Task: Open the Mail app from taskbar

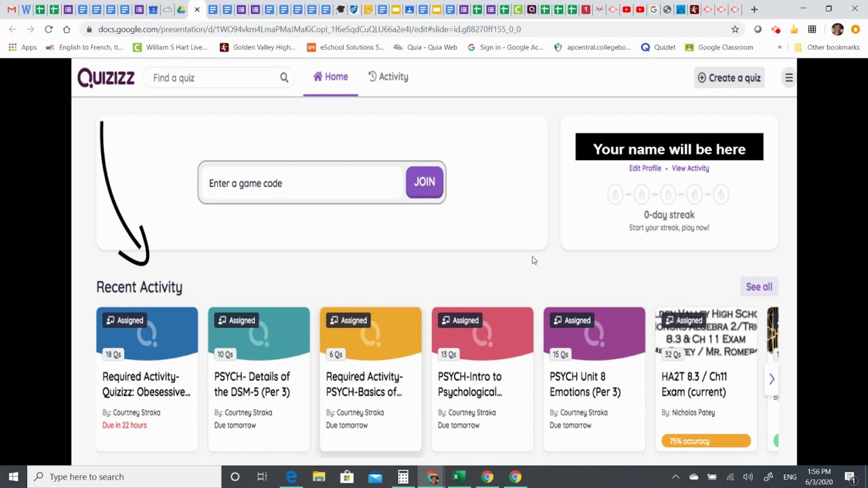Action: [375, 476]
